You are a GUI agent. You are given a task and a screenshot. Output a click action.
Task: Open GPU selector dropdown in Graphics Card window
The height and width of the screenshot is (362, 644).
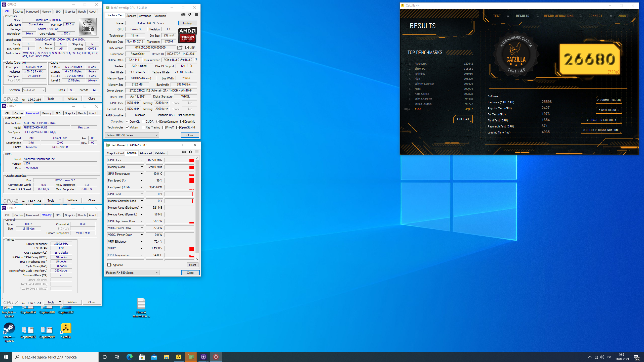point(132,135)
